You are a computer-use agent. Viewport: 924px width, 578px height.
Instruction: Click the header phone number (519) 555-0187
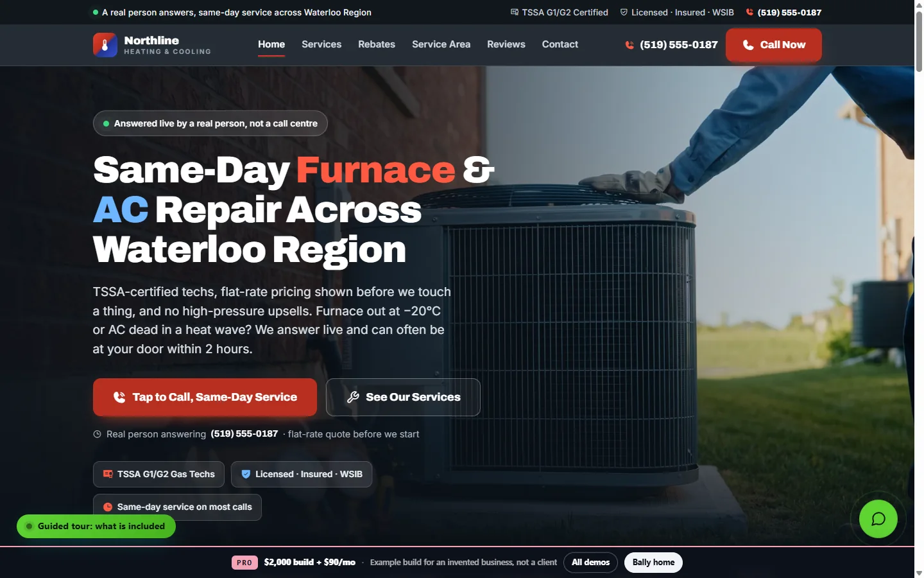point(679,45)
